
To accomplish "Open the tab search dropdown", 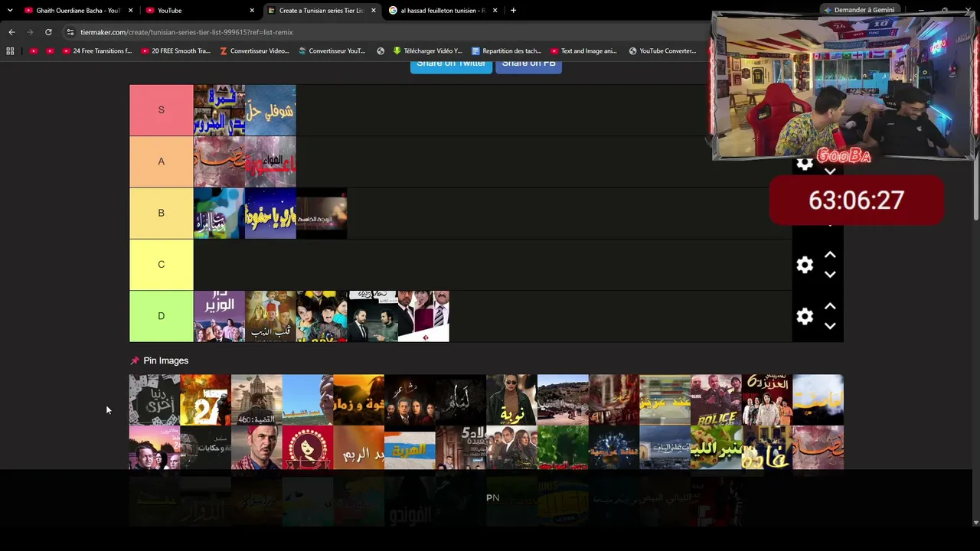I will pos(10,11).
